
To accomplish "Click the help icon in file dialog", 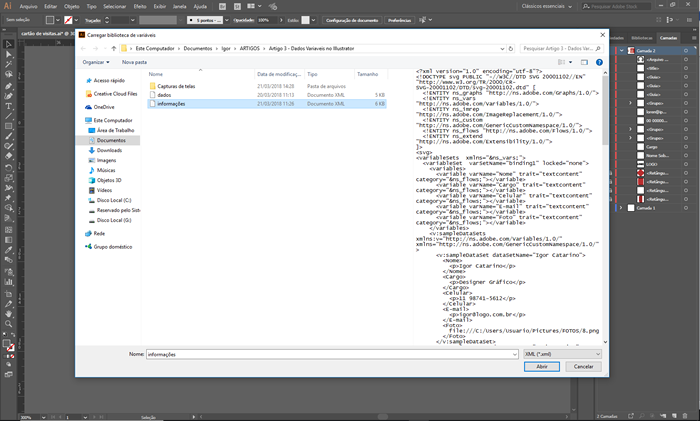I will (x=599, y=62).
